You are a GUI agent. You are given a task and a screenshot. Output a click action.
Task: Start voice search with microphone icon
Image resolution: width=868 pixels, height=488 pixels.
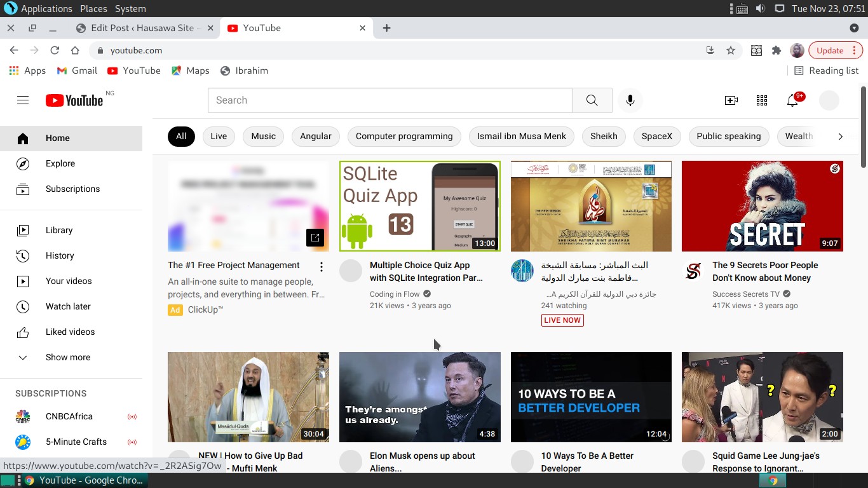click(630, 100)
